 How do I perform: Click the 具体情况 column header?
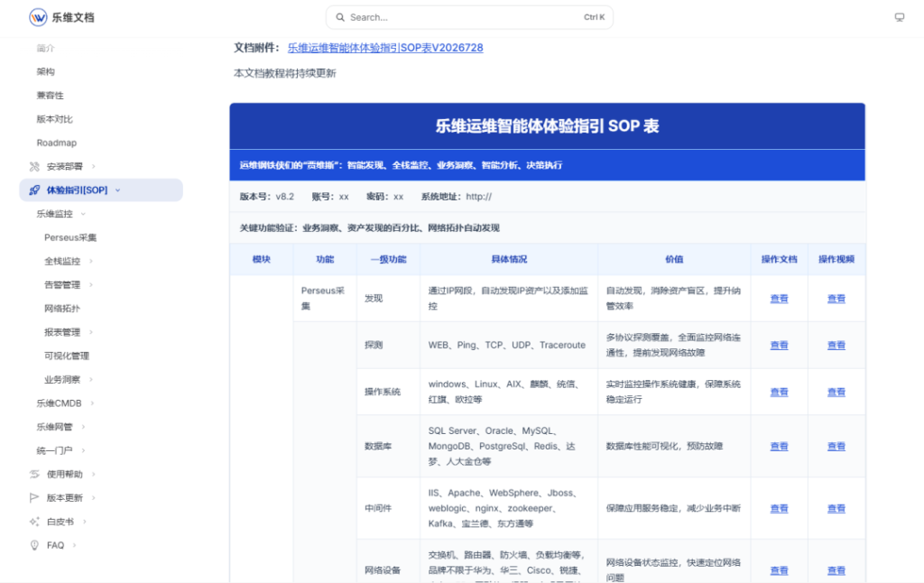coord(509,259)
